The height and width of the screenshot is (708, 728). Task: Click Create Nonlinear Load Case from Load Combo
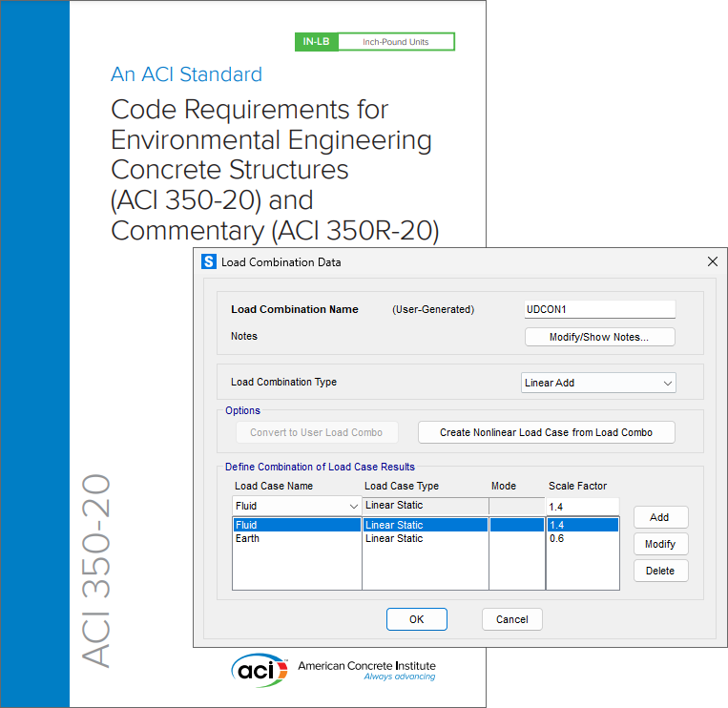click(x=546, y=432)
